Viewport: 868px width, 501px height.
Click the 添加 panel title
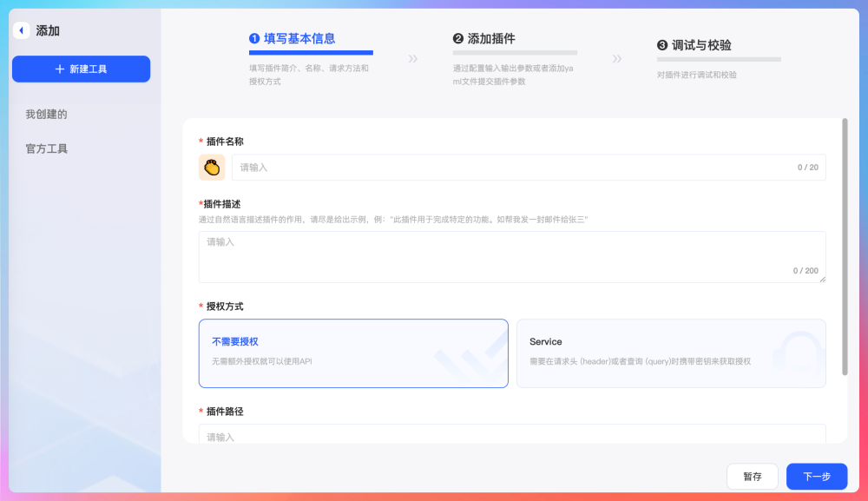click(x=48, y=30)
